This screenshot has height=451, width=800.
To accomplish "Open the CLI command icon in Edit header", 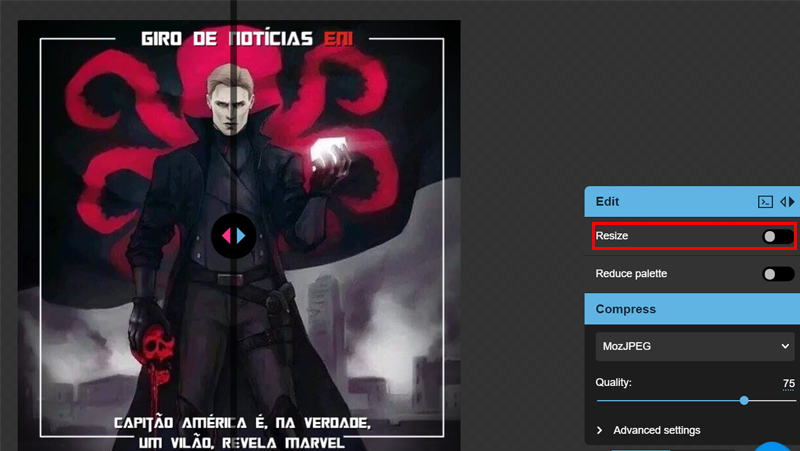I will click(765, 202).
